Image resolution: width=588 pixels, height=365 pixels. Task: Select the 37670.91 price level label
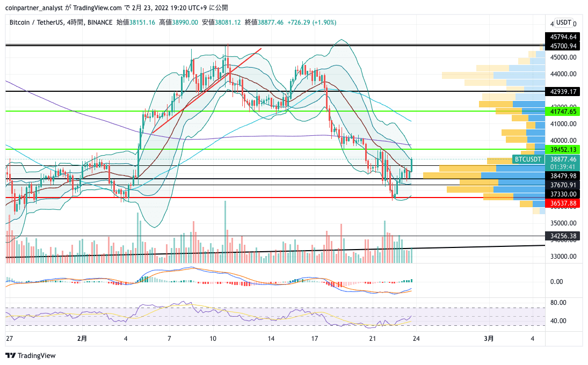(563, 185)
